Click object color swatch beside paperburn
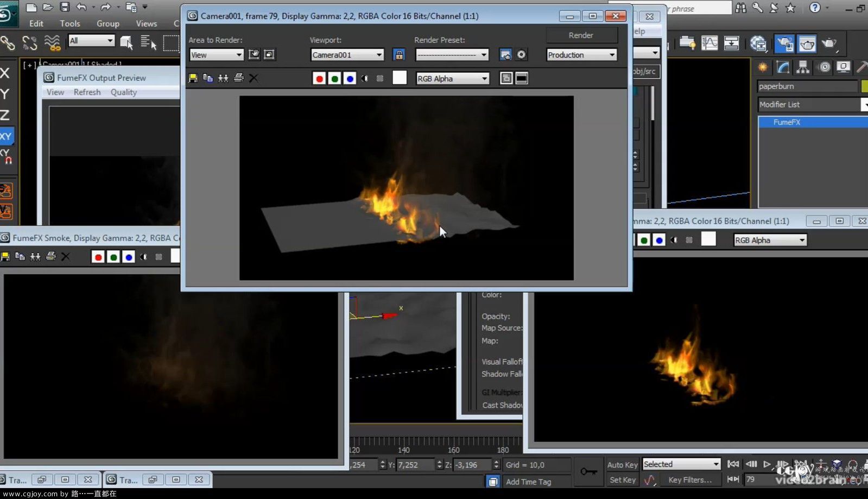The height and width of the screenshot is (499, 868). pyautogui.click(x=865, y=86)
